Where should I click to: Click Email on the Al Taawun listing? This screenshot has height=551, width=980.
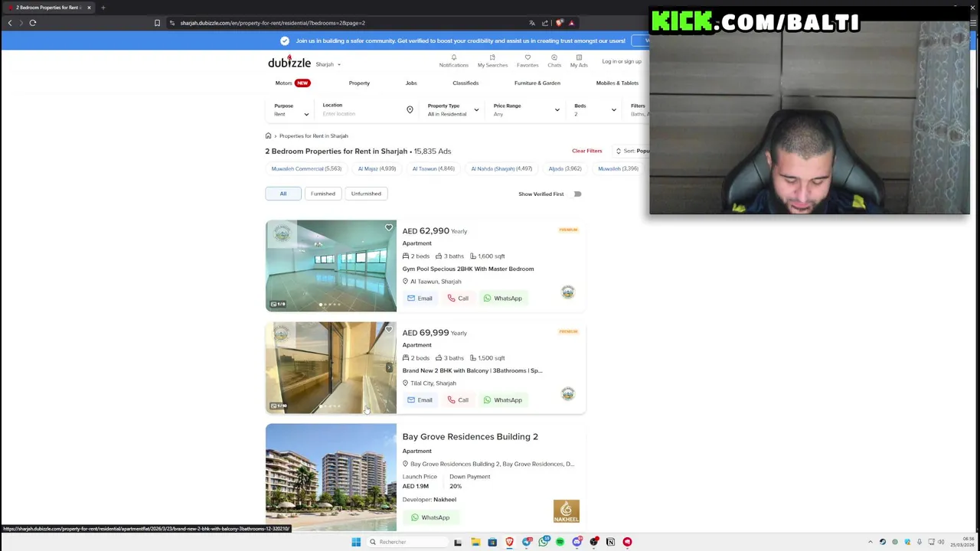(x=420, y=298)
